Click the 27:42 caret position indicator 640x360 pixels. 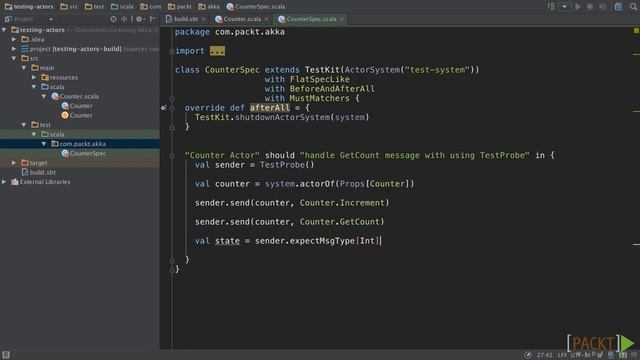coord(544,355)
